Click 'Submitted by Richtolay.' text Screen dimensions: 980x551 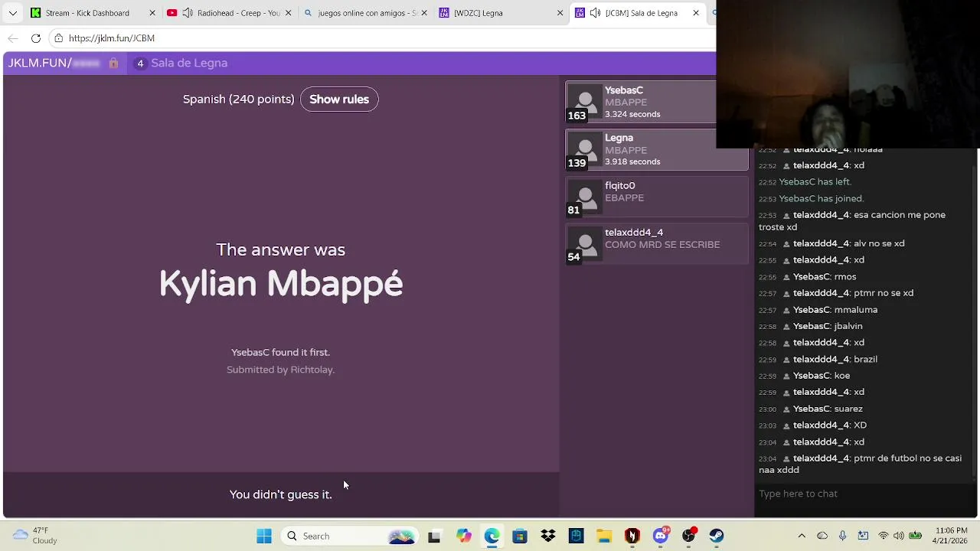[280, 370]
